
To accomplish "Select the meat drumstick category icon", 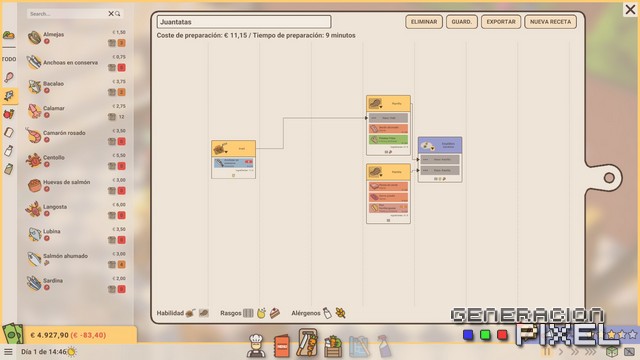I will (9, 77).
